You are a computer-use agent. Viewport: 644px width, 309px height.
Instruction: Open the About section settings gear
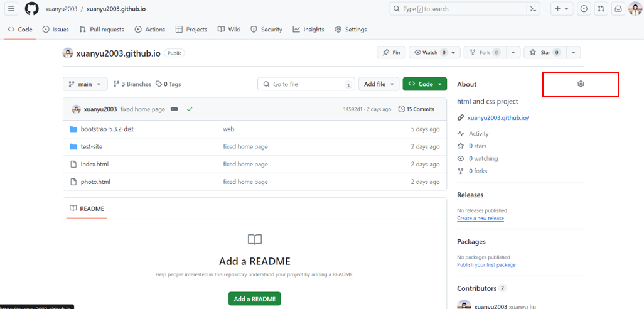point(581,84)
